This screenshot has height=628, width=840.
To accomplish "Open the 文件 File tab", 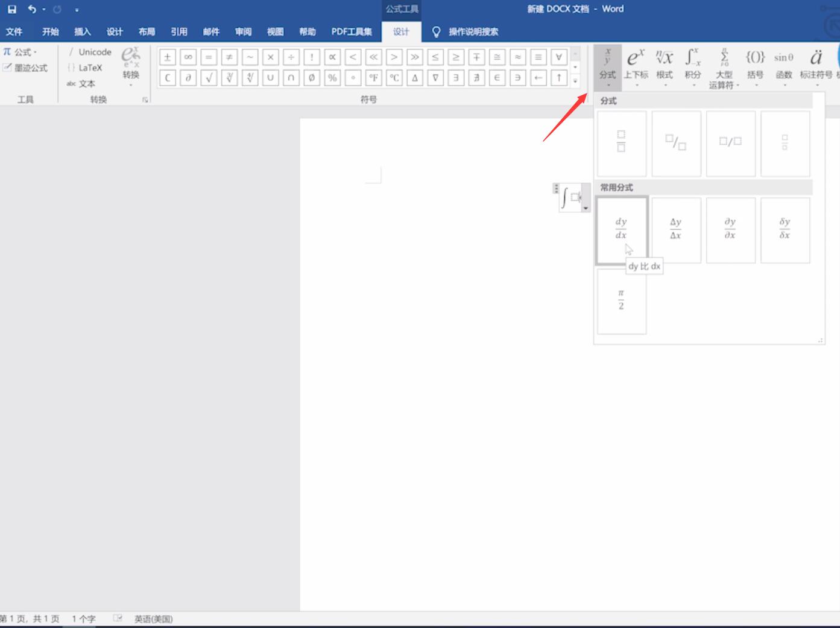I will click(x=14, y=31).
